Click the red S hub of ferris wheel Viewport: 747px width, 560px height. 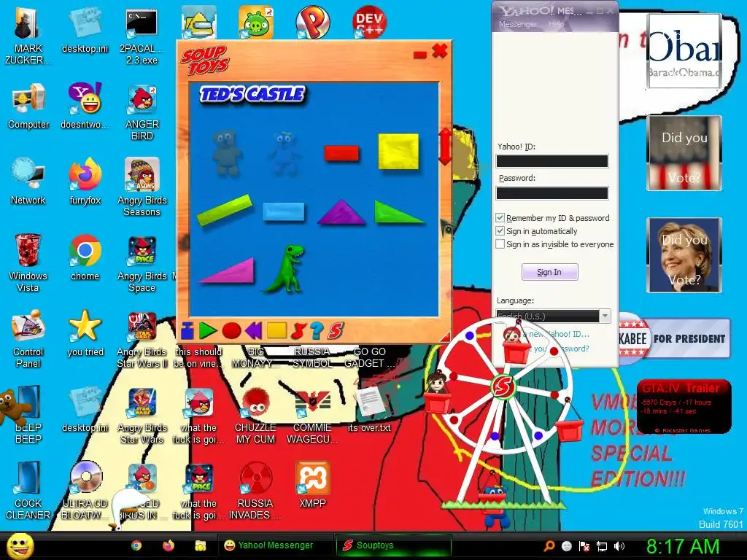503,386
